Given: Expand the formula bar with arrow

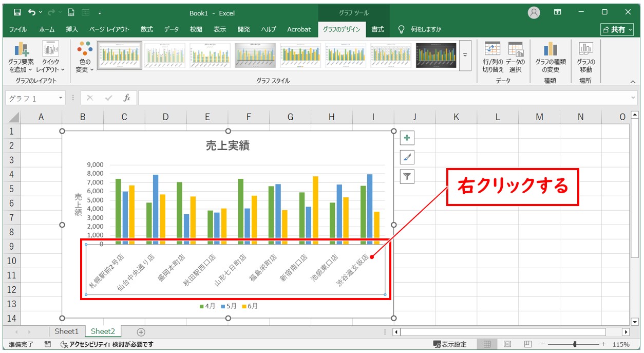Looking at the screenshot, I should coord(633,98).
